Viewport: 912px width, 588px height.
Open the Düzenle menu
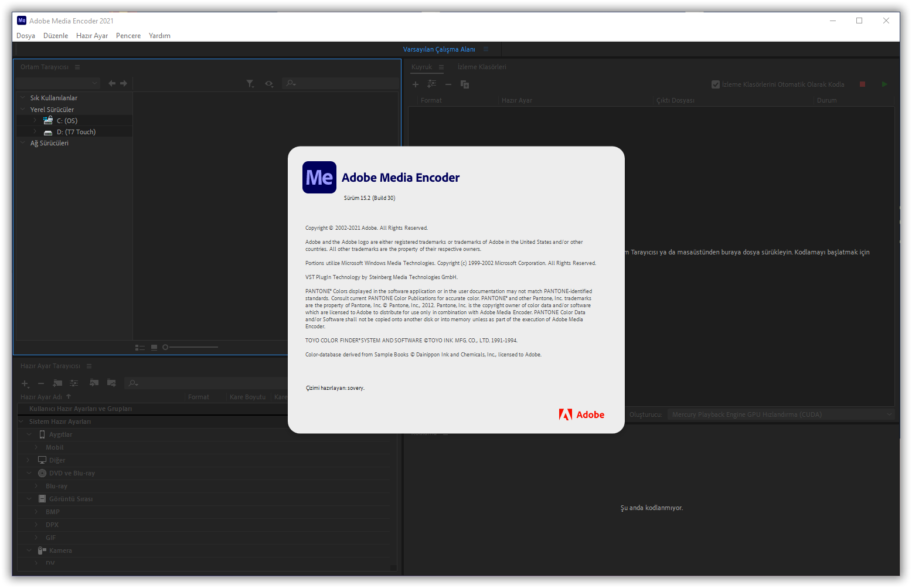(x=56, y=36)
